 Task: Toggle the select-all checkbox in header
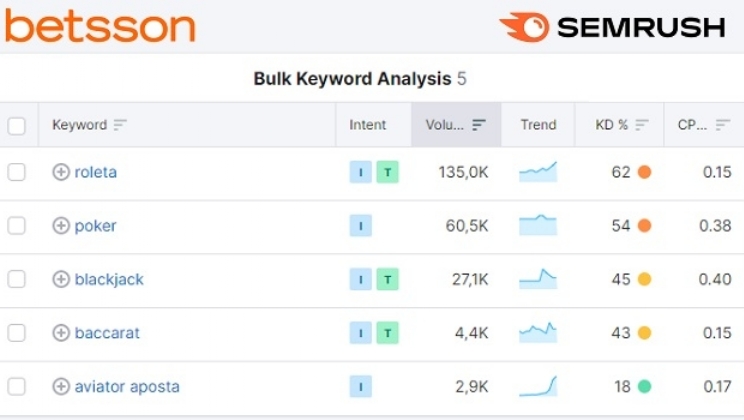tap(17, 126)
